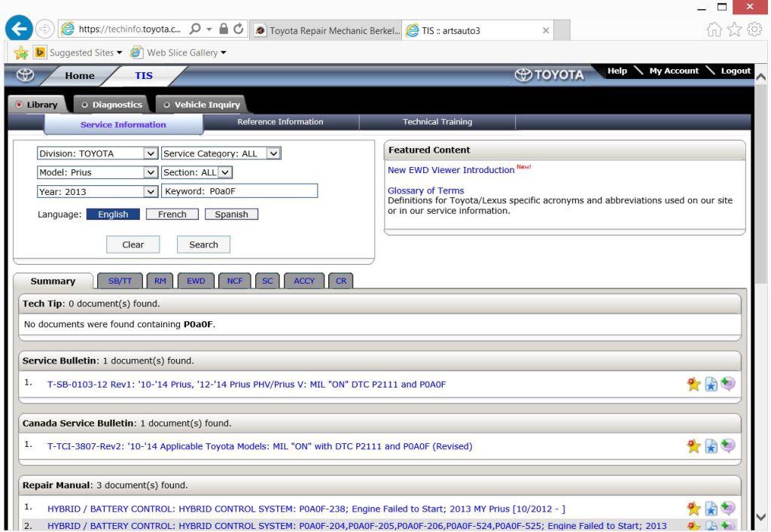
Task: Click the speech bubble icon for P0A0F-238 manual
Action: pos(728,508)
